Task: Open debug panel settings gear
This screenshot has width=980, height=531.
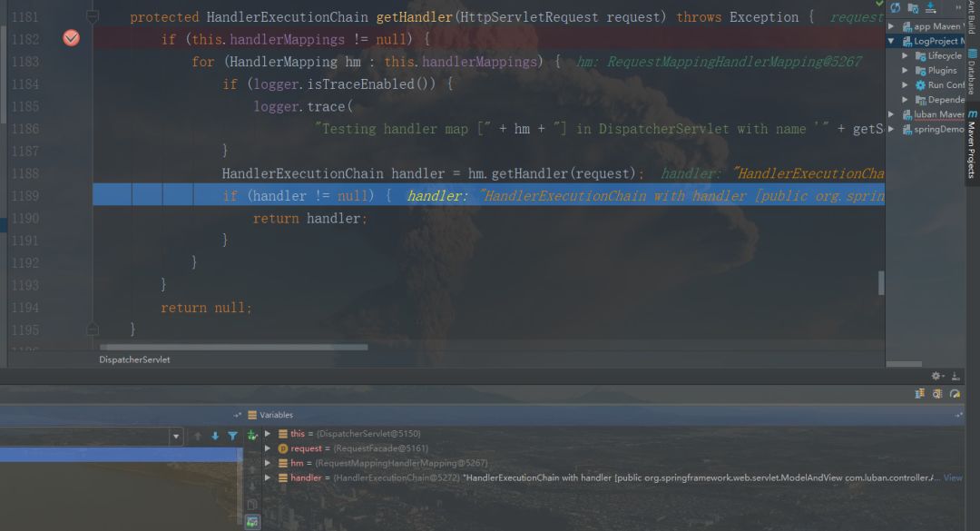Action: click(936, 376)
